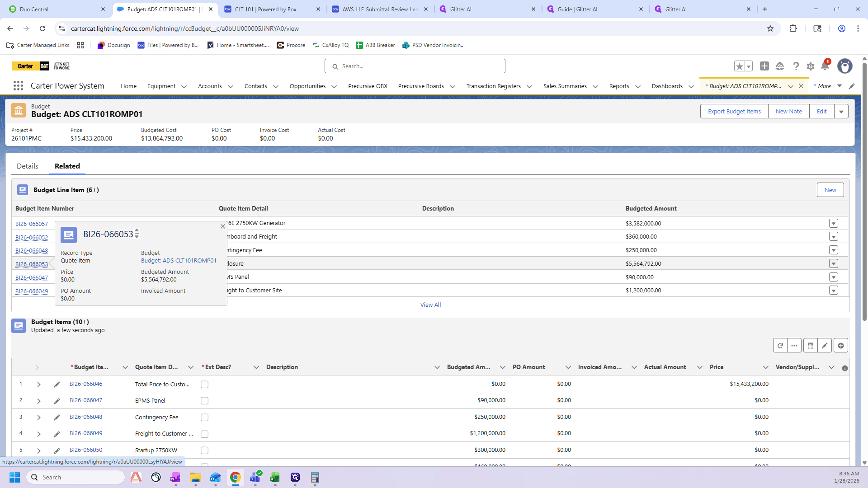Switch to CLT 101 Box browser tab

(x=273, y=9)
